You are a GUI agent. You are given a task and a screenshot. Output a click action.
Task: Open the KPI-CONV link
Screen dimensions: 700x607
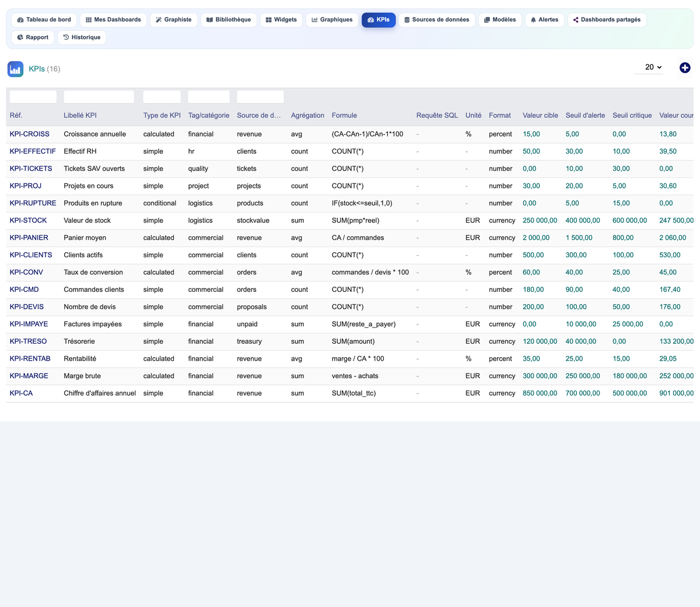[26, 273]
